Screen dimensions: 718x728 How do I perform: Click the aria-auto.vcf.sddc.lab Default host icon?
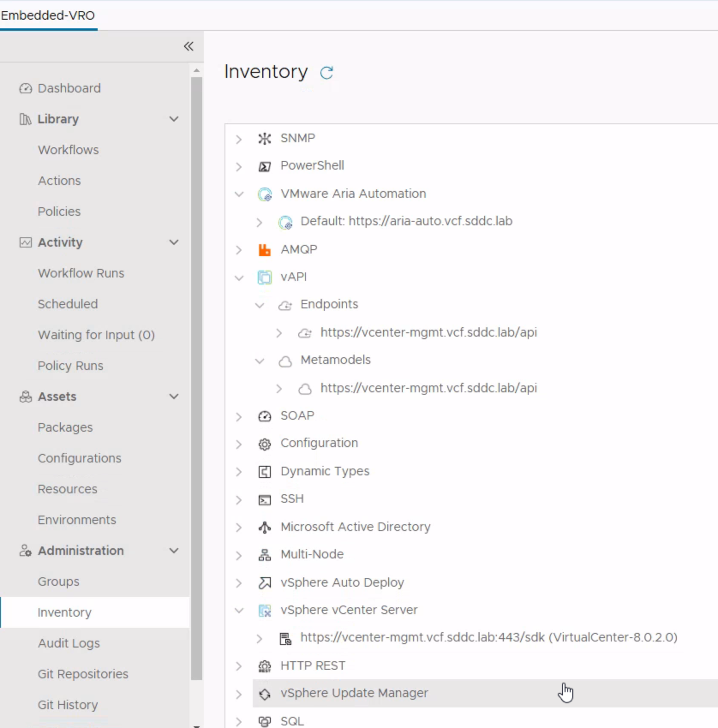click(285, 222)
